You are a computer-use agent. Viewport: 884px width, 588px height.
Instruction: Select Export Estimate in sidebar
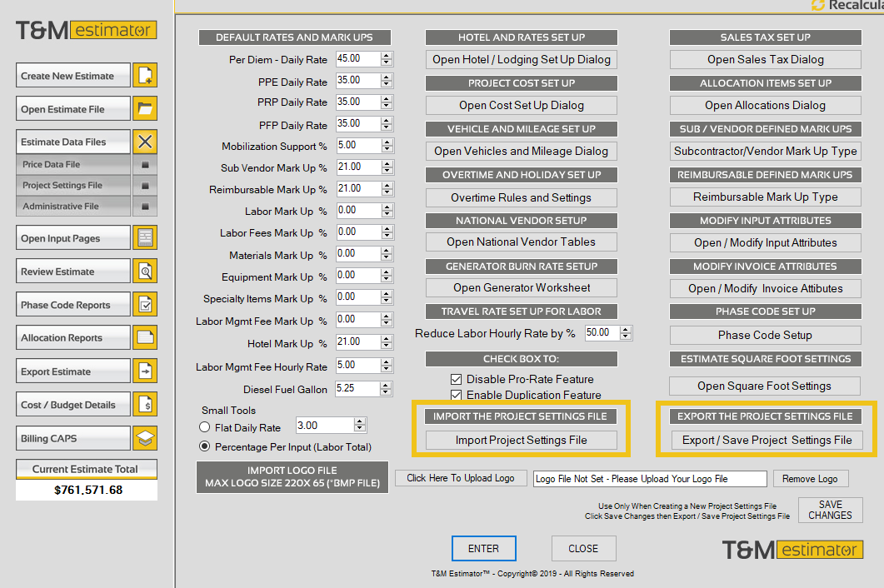(73, 371)
